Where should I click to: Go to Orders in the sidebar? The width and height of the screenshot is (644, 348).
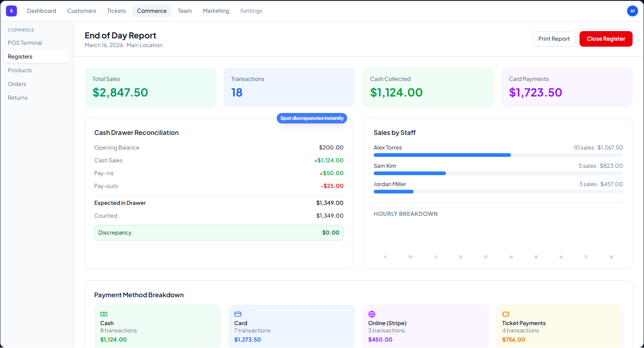pyautogui.click(x=37, y=84)
